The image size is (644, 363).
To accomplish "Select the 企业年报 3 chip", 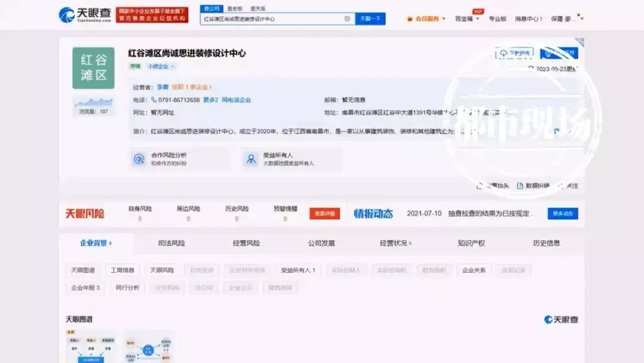I will (85, 287).
